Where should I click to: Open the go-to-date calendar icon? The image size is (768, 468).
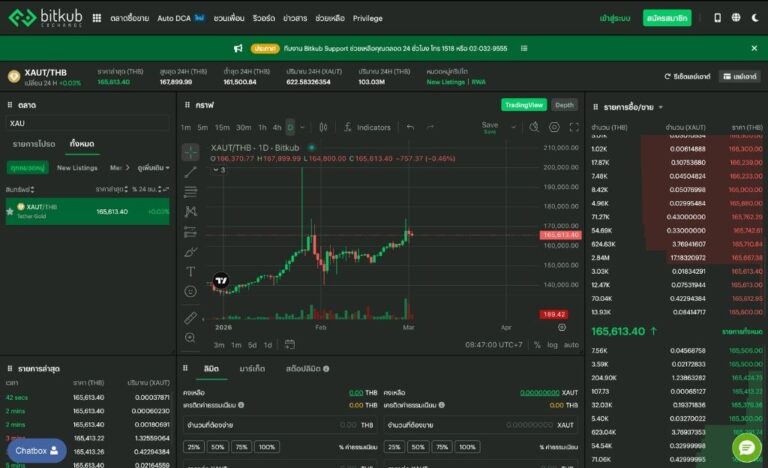290,345
